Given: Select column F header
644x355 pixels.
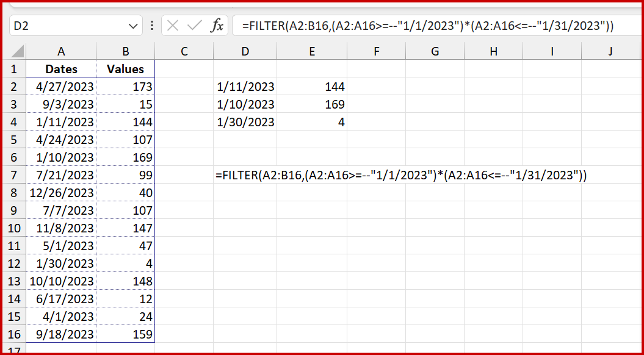Looking at the screenshot, I should tap(376, 51).
